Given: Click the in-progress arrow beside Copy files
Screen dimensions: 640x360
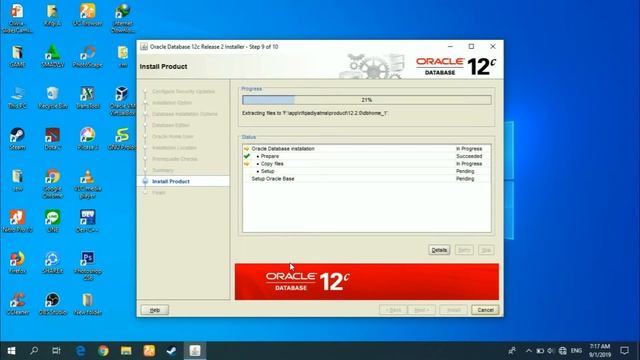Looking at the screenshot, I should point(247,164).
